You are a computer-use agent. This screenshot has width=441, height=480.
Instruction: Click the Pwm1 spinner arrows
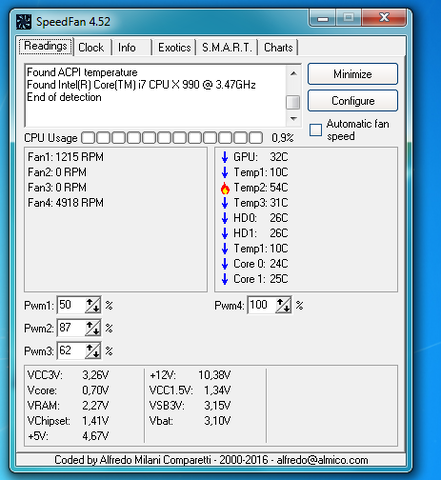tap(93, 305)
